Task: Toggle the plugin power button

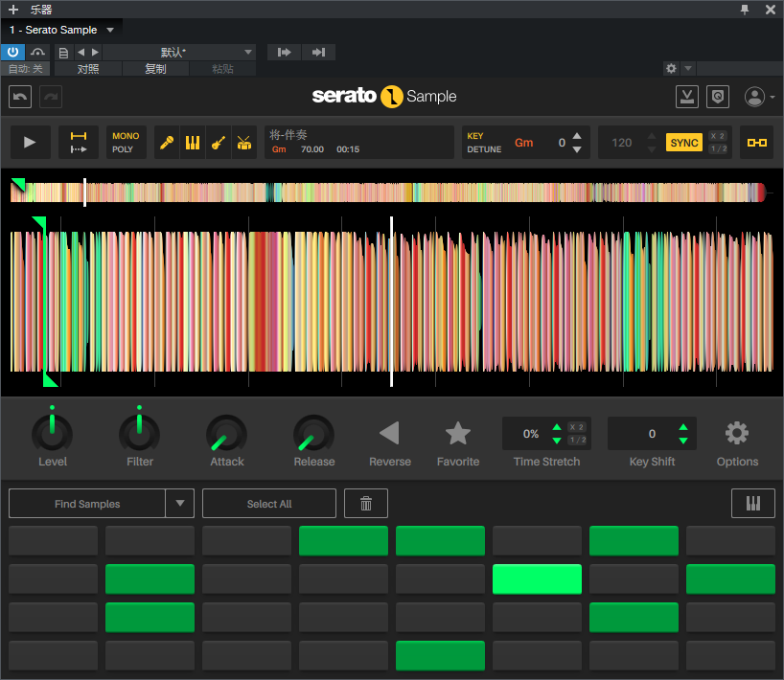Action: 12,52
